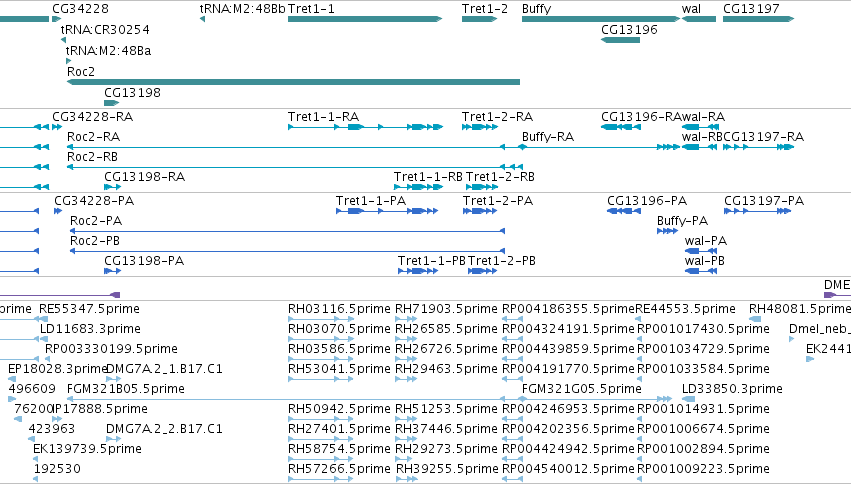851x484 pixels.
Task: Select the Tret1-1-RA transcript label
Action: pyautogui.click(x=323, y=117)
